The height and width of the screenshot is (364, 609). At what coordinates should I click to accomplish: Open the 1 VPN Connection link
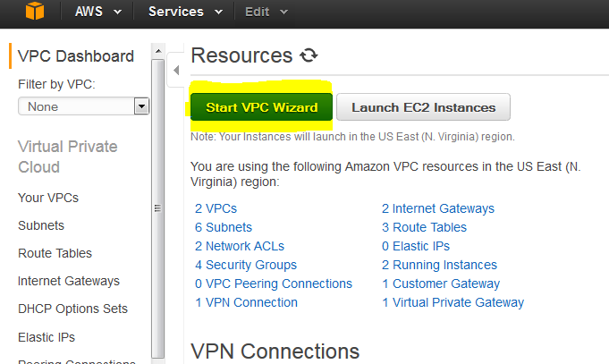point(246,302)
